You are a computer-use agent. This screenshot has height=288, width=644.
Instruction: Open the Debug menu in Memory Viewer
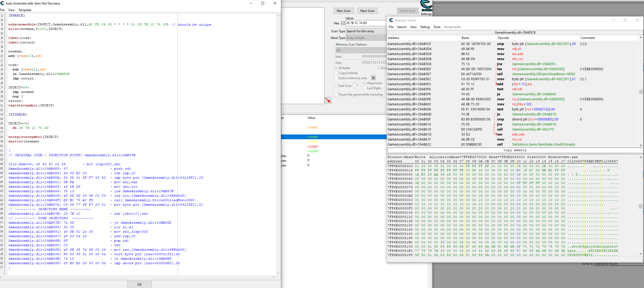(425, 27)
